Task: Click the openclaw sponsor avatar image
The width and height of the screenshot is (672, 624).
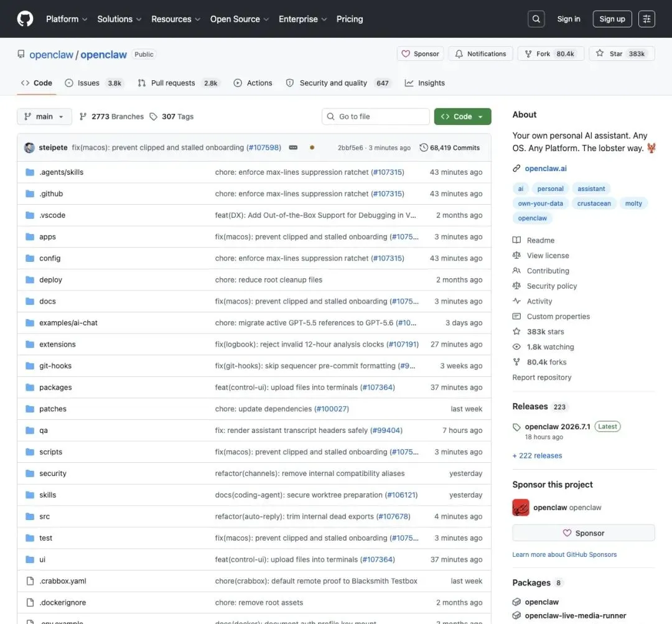Action: [521, 508]
